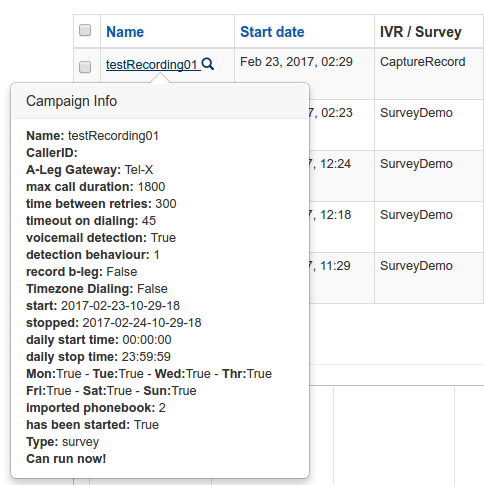Image resolution: width=484 pixels, height=485 pixels.
Task: Click the voicemail detection True entry
Action: coord(101,238)
